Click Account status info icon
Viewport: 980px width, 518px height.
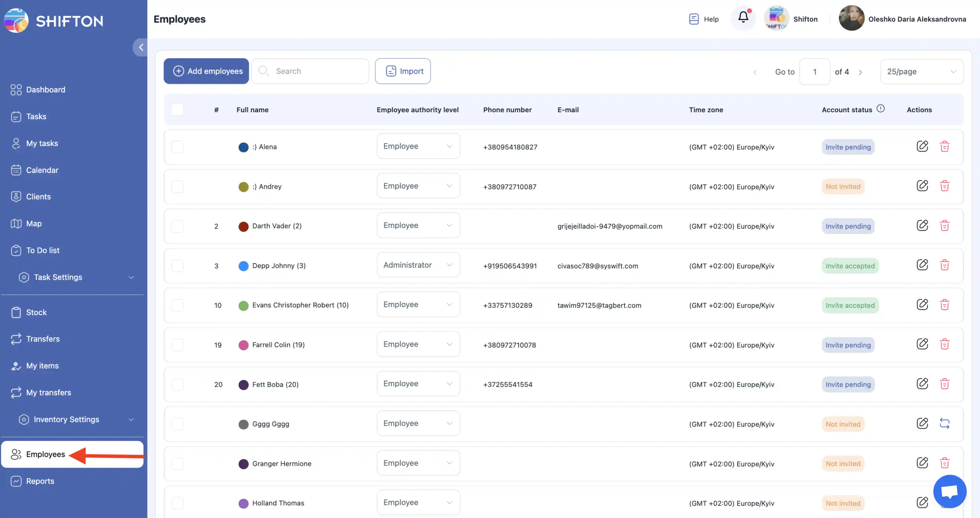(x=880, y=109)
